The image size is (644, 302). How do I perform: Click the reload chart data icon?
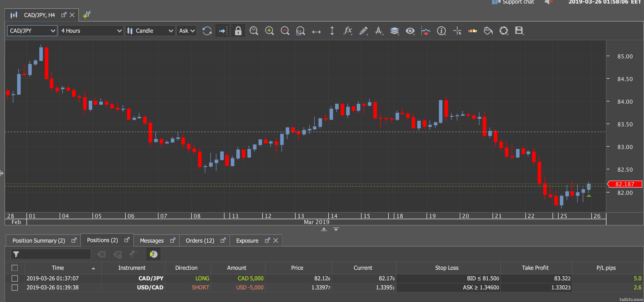(x=207, y=31)
